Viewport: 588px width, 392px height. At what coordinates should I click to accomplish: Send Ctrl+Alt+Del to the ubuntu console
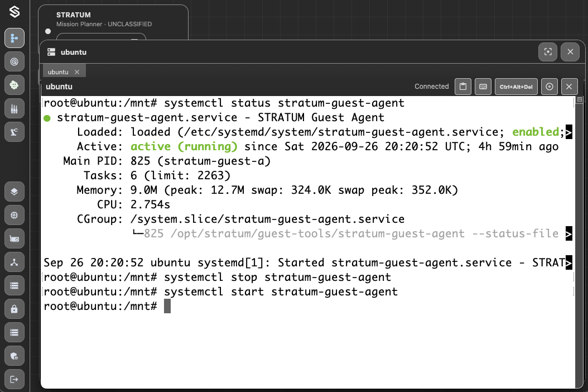516,87
